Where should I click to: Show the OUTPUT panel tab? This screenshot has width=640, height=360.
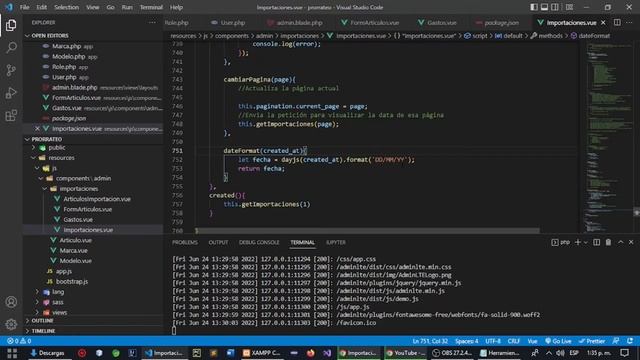pyautogui.click(x=218, y=242)
